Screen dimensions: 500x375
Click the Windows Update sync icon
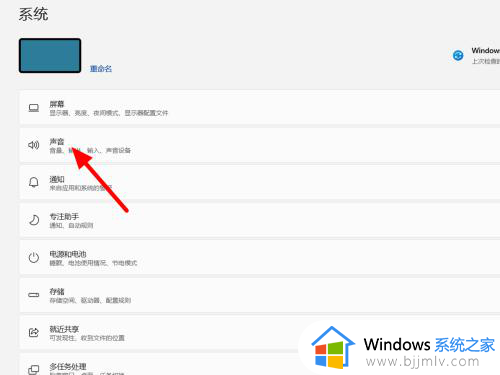click(458, 55)
